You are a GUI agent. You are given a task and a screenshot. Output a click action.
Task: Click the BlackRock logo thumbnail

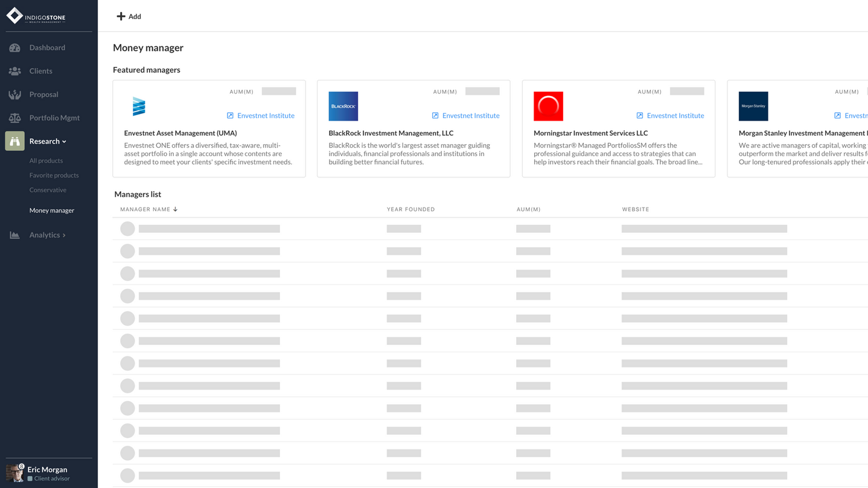(x=343, y=106)
